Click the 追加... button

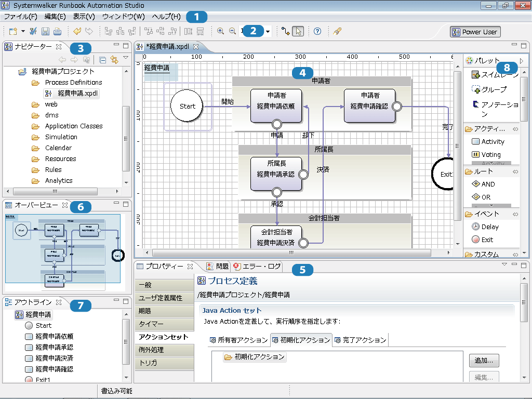coord(484,361)
